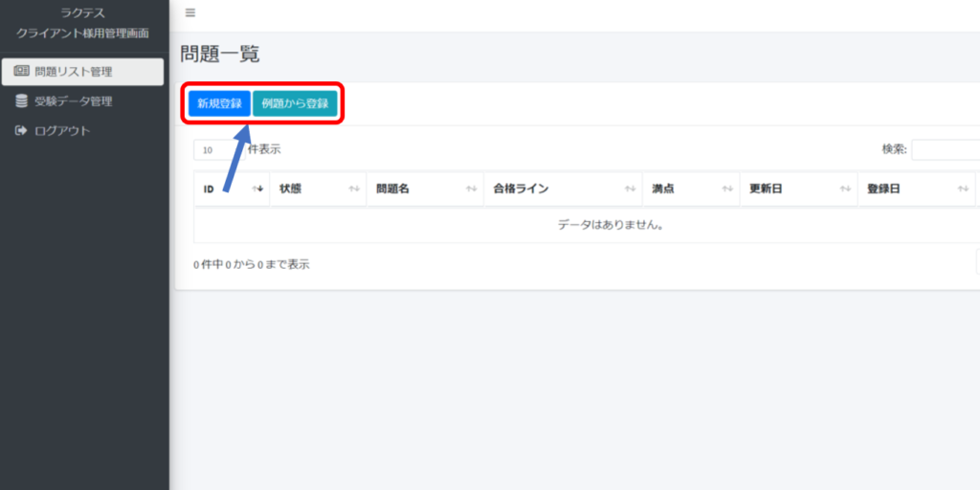Viewport: 980px width, 490px height.
Task: Sort table by the 問題名 column
Action: pyautogui.click(x=425, y=189)
